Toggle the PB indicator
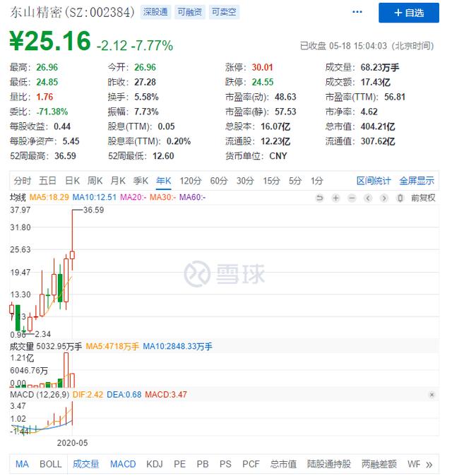452x476 pixels. (203, 465)
